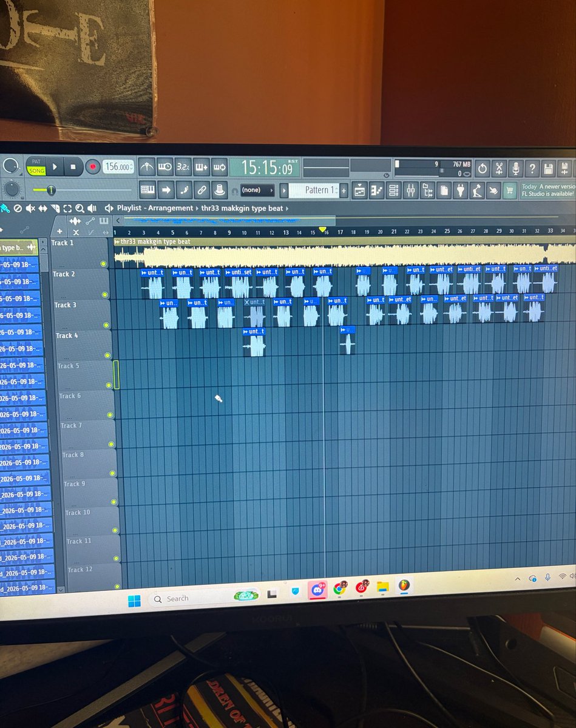Toggle multilink to controllers icon
This screenshot has width=576, height=728.
220,190
